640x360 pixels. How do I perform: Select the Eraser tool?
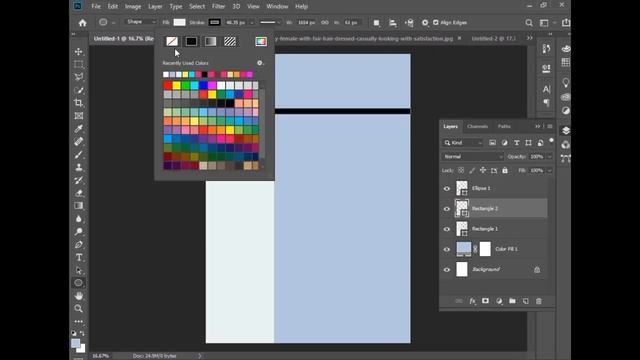[79, 193]
